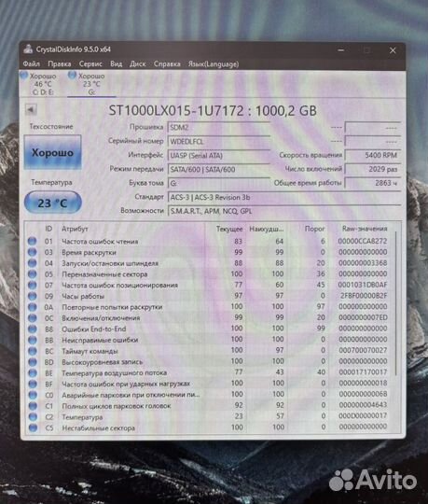Open the Справка menu
Viewport: 428px width, 504px height.
pos(167,64)
